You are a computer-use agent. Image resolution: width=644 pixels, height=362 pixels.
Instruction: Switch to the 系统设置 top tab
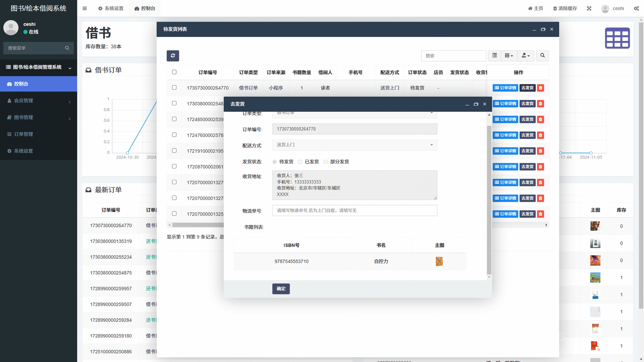click(x=111, y=8)
